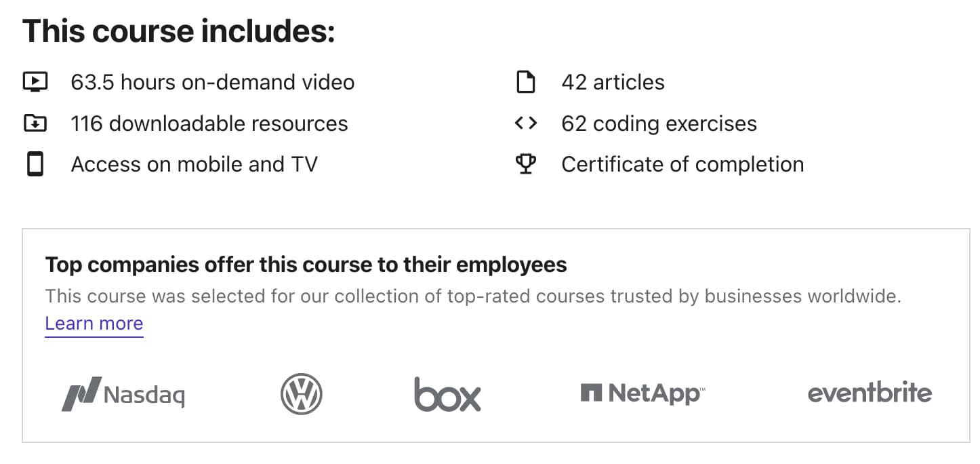The height and width of the screenshot is (464, 980).
Task: Click the box company logo
Action: (x=447, y=394)
